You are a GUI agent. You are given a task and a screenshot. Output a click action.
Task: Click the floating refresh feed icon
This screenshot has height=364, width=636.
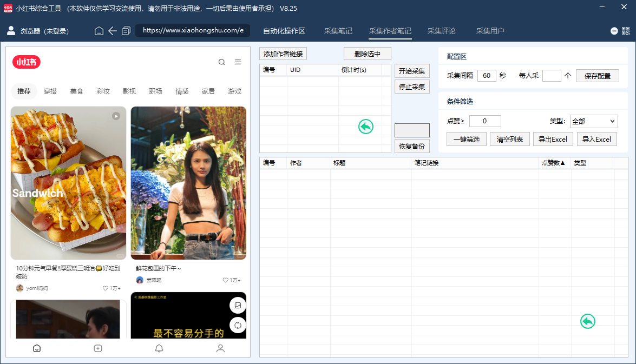point(238,325)
